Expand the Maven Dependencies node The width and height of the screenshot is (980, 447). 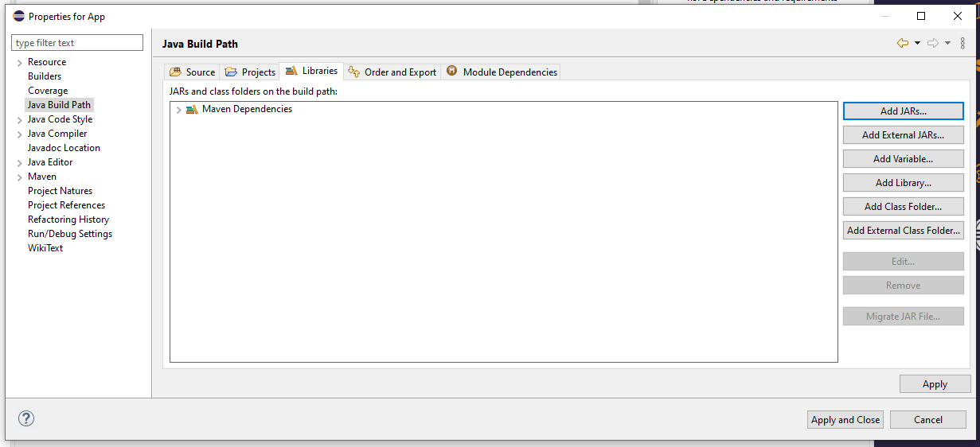pyautogui.click(x=178, y=110)
